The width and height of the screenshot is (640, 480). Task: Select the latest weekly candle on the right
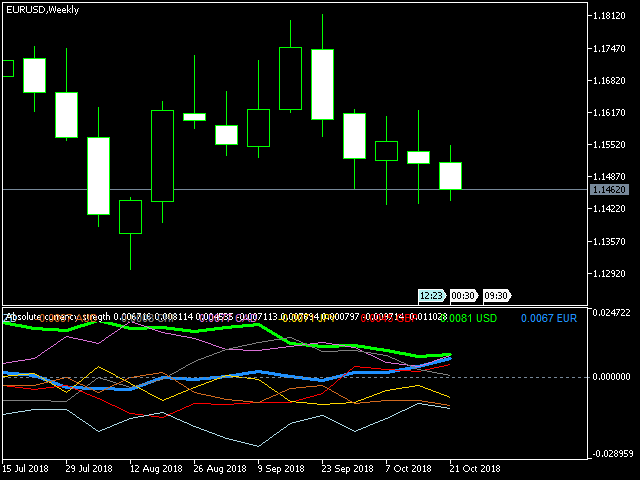pos(450,175)
